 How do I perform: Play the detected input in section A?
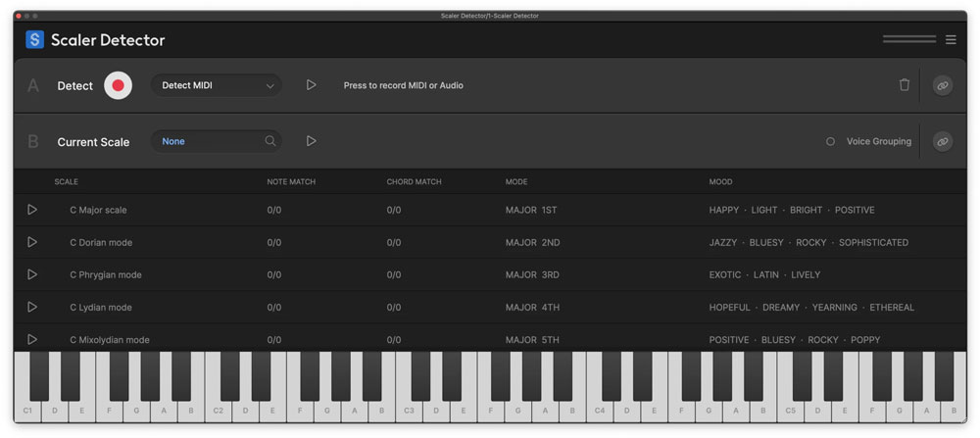click(311, 85)
